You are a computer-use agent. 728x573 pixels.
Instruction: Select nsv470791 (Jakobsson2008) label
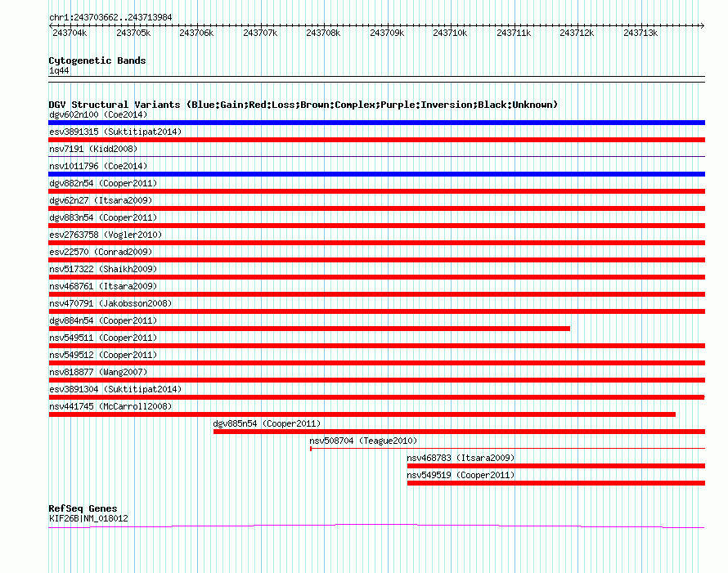pos(110,303)
